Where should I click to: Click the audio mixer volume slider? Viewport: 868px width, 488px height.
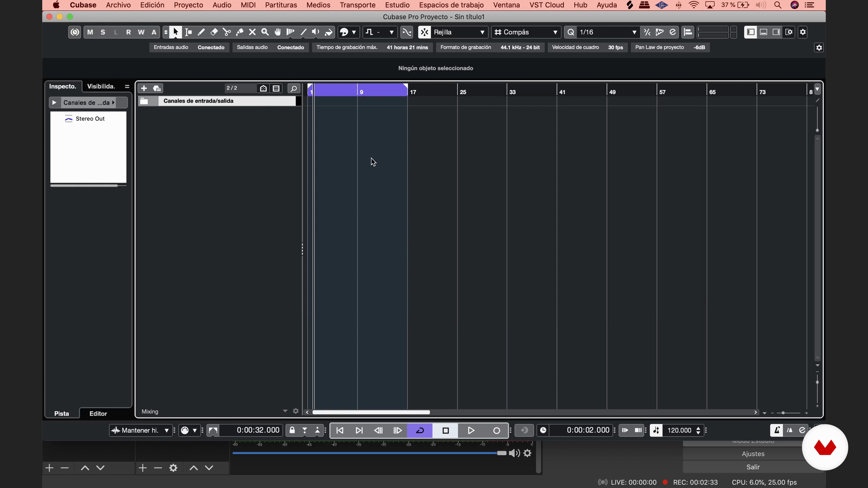(x=369, y=453)
